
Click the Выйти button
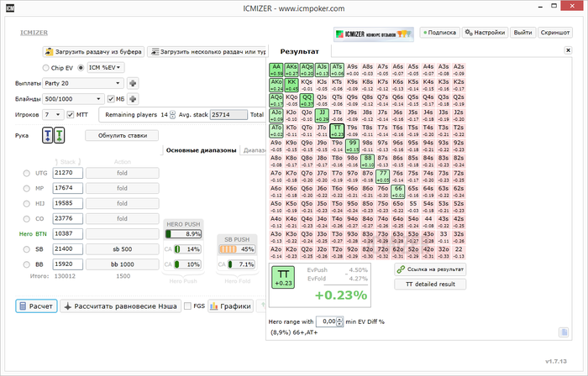coord(522,33)
